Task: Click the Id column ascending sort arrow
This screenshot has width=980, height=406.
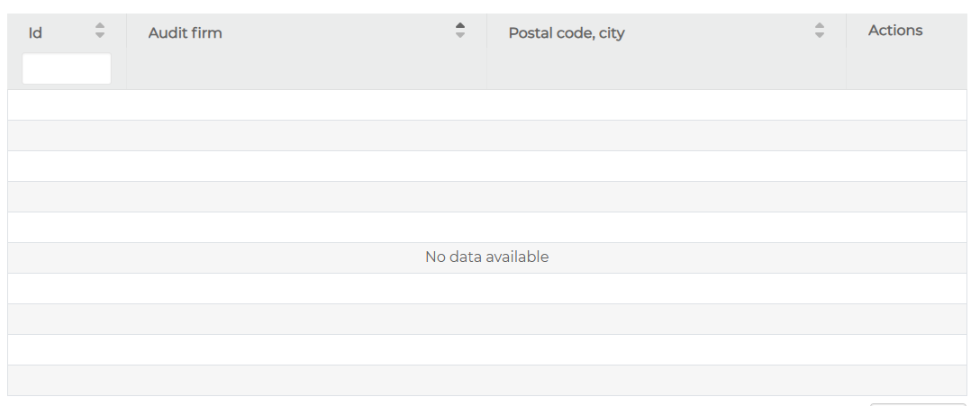Action: click(x=100, y=25)
